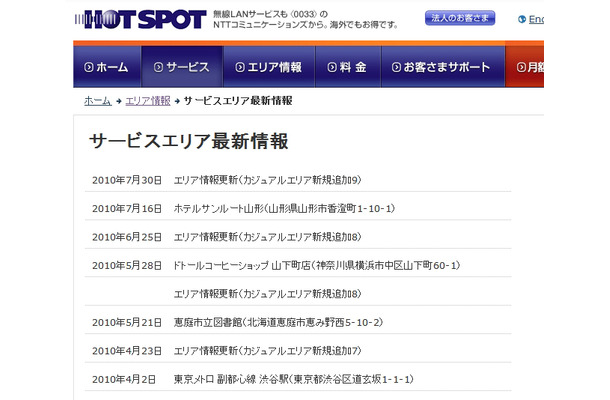The width and height of the screenshot is (610, 400).
Task: Click the 東京メトロ 副都心線 渋谷駅 entry
Action: [293, 379]
